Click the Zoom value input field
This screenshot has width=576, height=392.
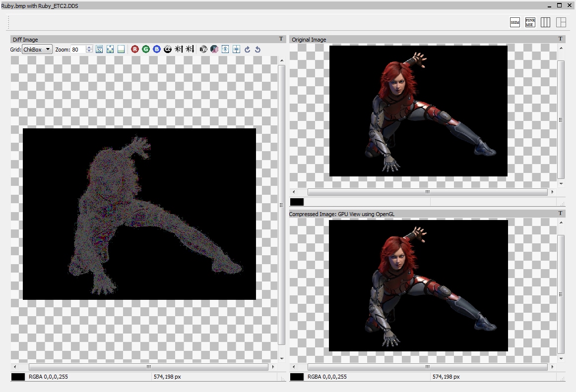pos(78,49)
